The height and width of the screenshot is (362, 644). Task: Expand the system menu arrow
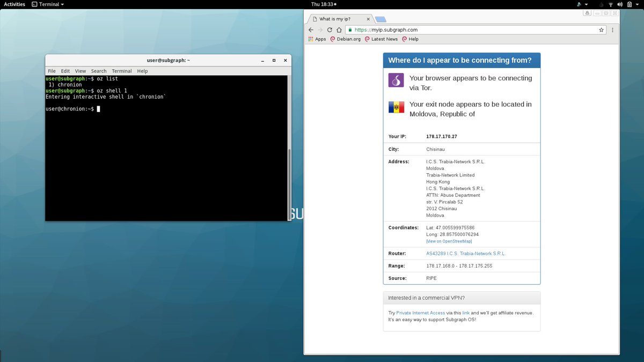click(638, 4)
